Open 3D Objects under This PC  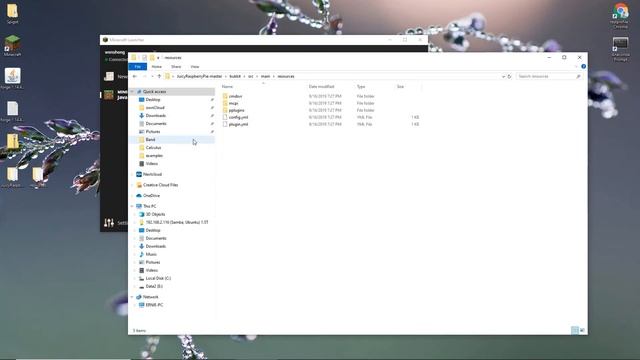pyautogui.click(x=155, y=214)
